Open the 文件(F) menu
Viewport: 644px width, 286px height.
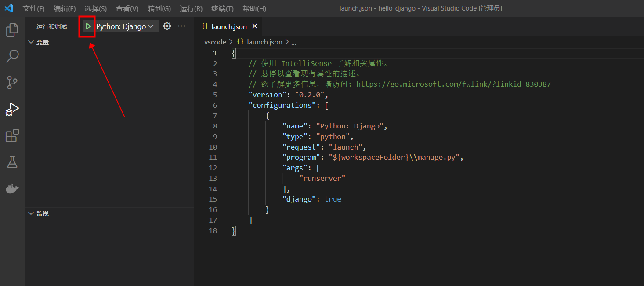pyautogui.click(x=34, y=8)
